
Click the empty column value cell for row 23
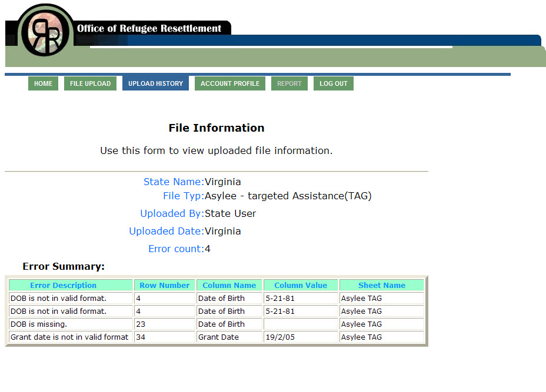click(301, 324)
